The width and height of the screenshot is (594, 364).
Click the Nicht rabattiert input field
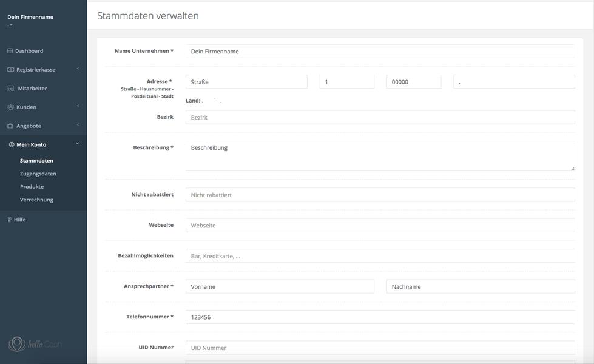click(x=380, y=195)
